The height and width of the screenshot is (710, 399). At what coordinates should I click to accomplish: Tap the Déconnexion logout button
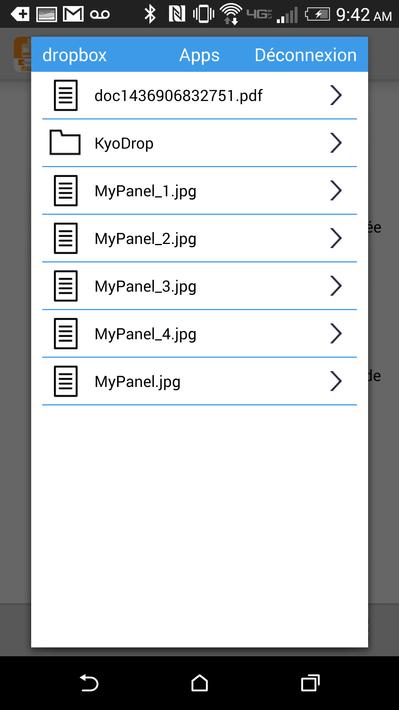tap(306, 55)
